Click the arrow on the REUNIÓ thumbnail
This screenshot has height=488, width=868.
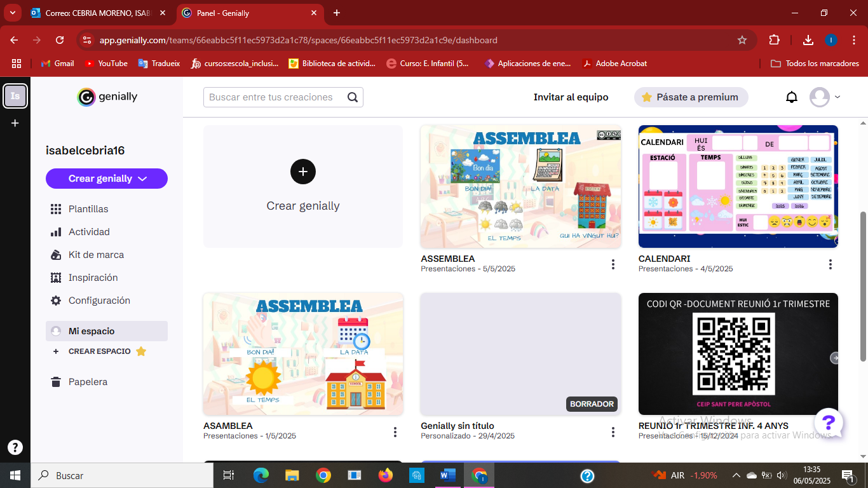(835, 358)
